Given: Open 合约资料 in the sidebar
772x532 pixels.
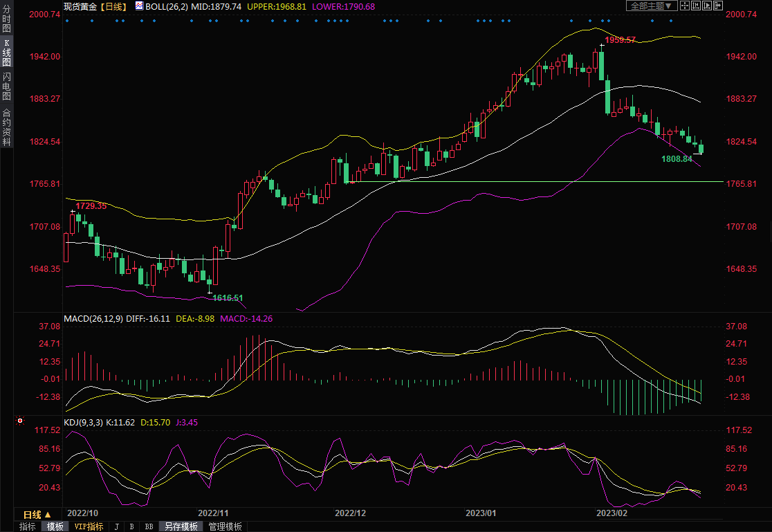Looking at the screenshot, I should (6, 127).
